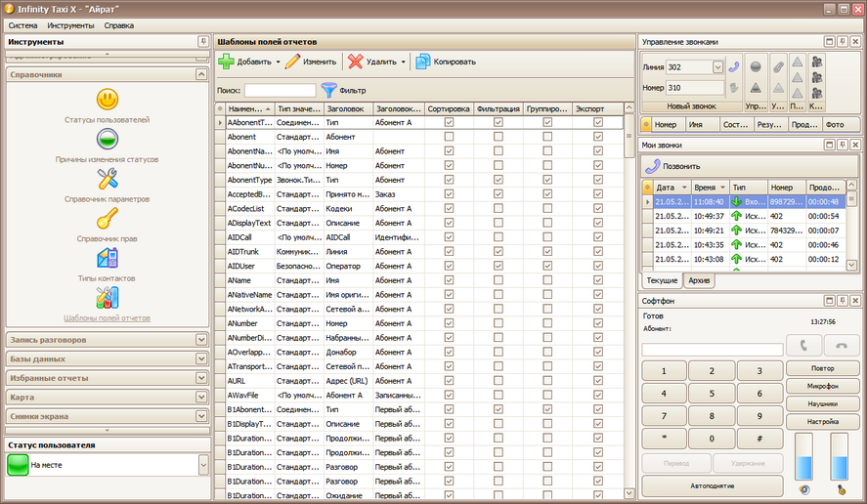The height and width of the screenshot is (504, 867).
Task: Sort by Наимен... column header
Action: click(x=249, y=108)
